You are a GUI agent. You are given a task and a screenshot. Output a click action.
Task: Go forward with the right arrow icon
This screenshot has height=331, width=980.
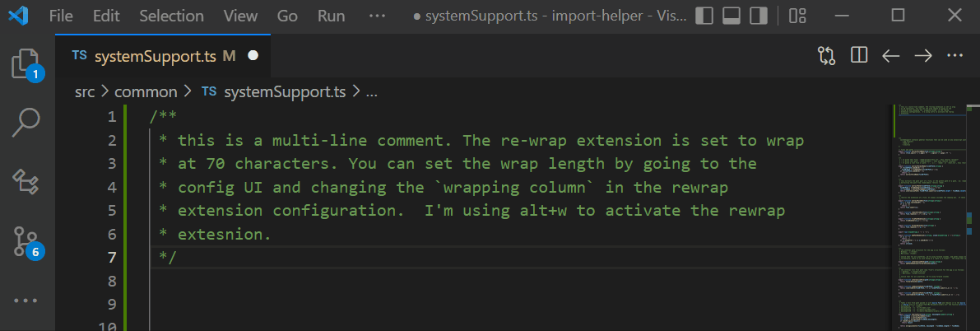923,56
